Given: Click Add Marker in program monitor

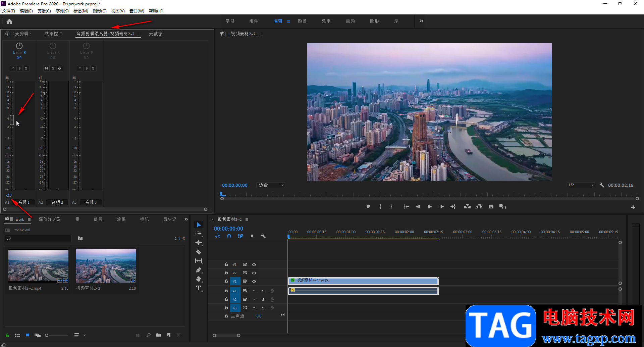Looking at the screenshot, I should pyautogui.click(x=368, y=207).
